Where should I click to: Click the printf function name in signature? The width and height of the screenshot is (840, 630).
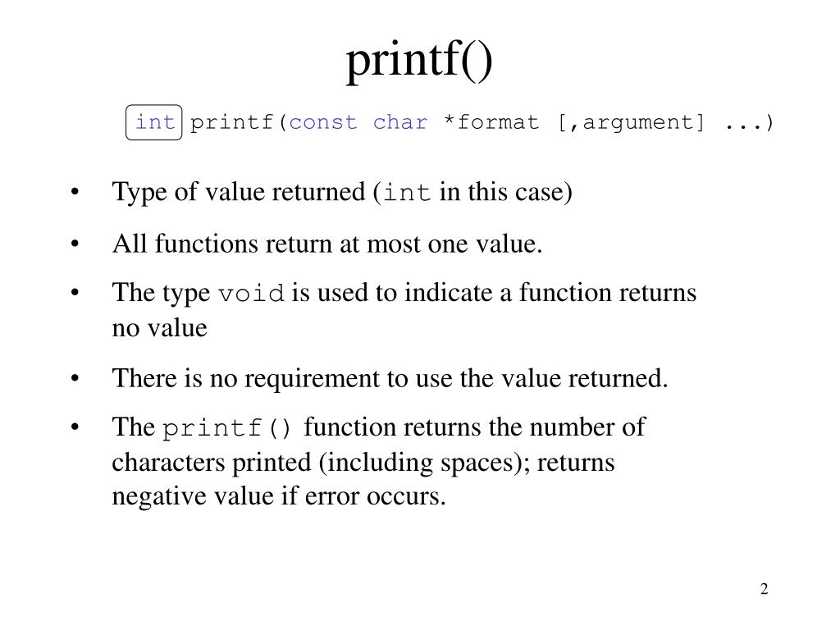(x=231, y=123)
